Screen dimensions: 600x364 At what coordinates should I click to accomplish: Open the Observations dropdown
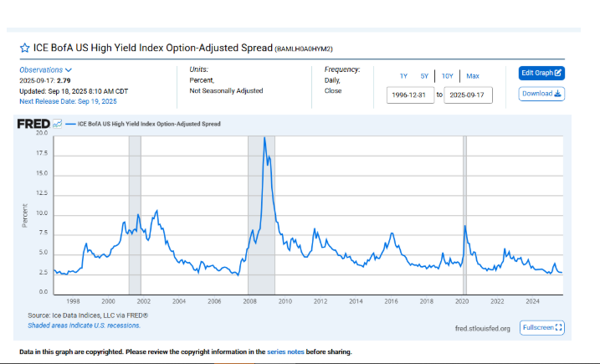[x=45, y=70]
